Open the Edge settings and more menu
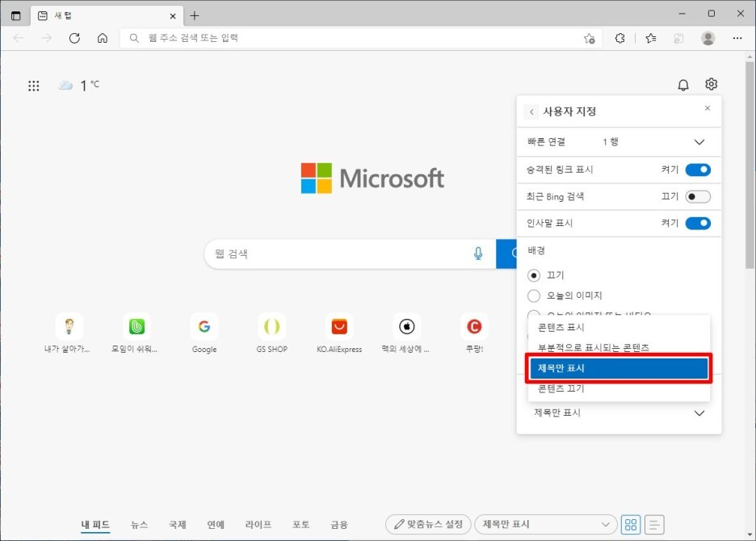 (x=737, y=38)
